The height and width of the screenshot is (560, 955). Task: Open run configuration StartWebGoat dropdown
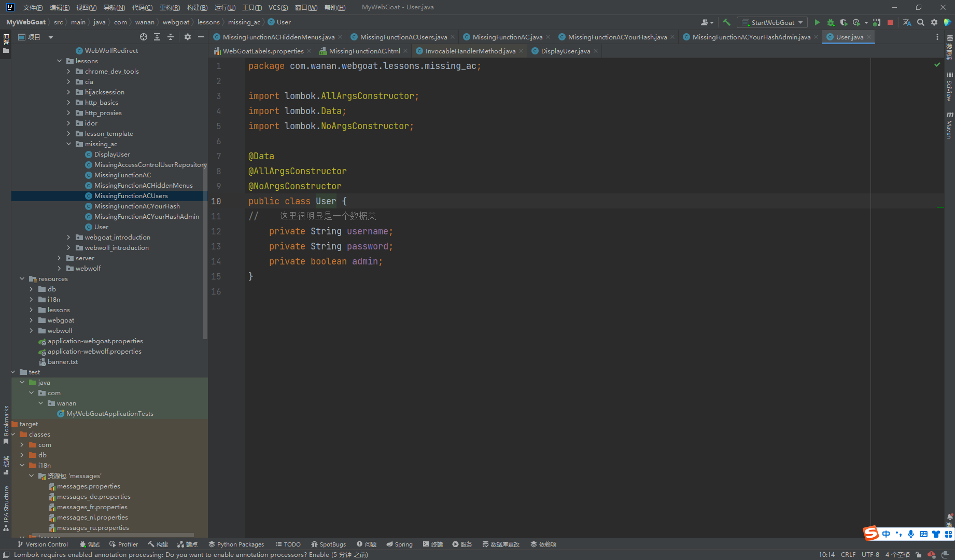tap(773, 22)
